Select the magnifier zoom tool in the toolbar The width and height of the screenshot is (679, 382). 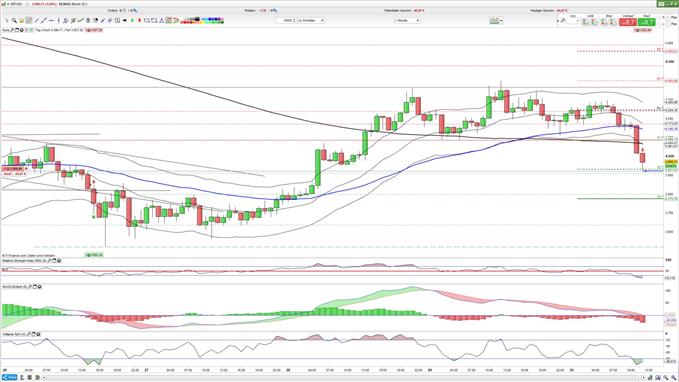(x=14, y=20)
